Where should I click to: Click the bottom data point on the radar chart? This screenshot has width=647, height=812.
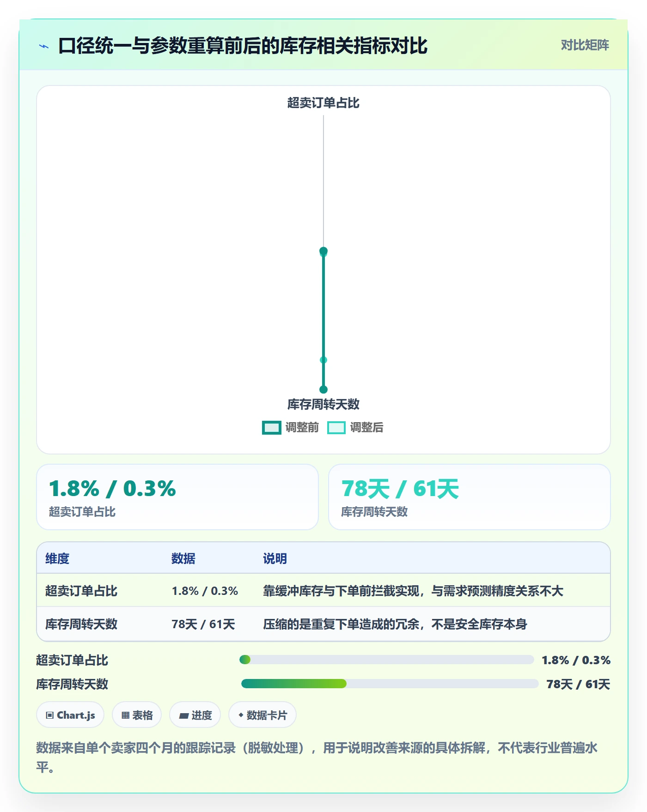click(323, 389)
